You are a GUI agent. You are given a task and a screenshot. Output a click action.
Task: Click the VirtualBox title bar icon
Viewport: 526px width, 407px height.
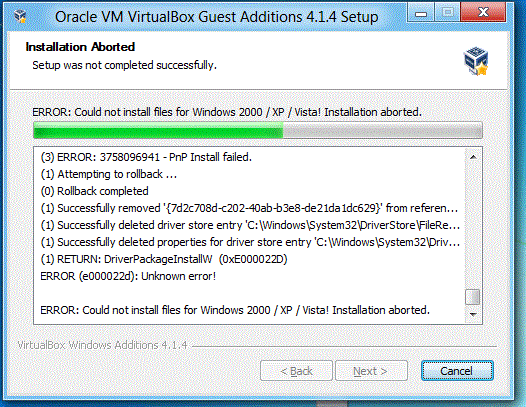coord(20,16)
